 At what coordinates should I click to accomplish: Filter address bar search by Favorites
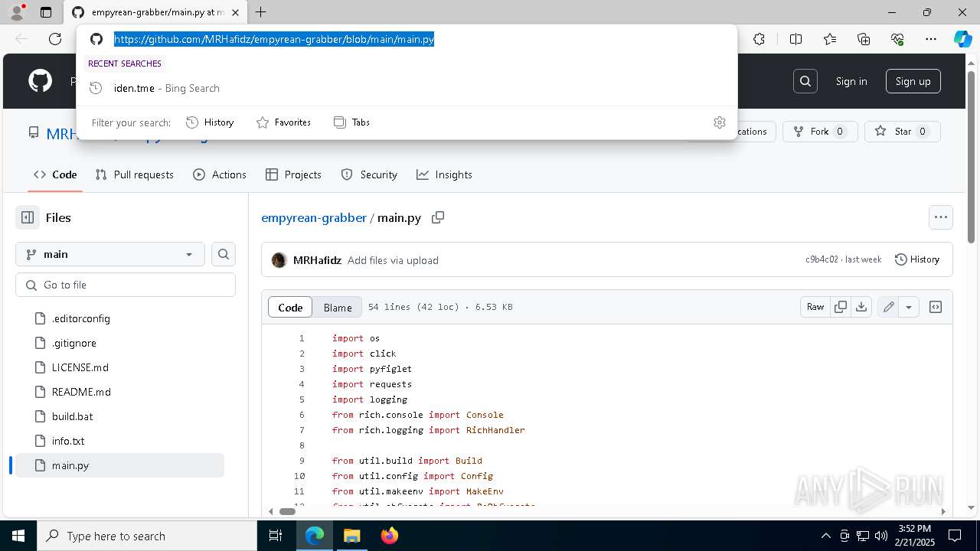pyautogui.click(x=283, y=122)
